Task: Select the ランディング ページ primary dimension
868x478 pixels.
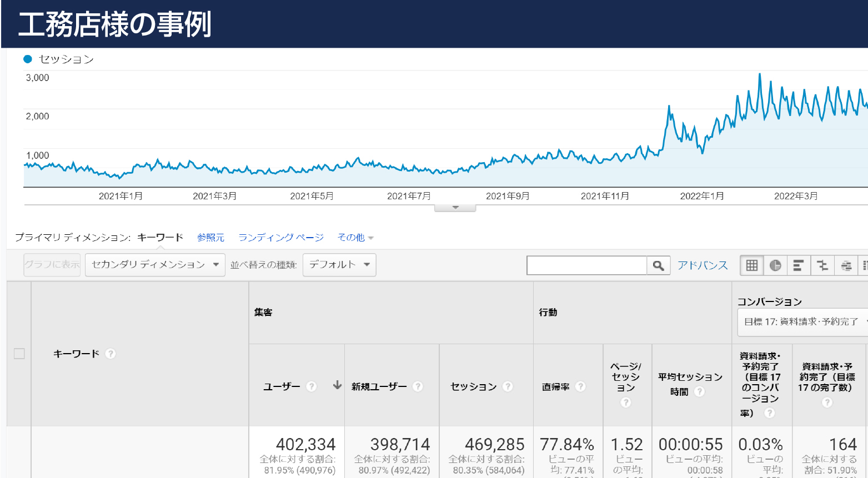Action: pos(281,238)
